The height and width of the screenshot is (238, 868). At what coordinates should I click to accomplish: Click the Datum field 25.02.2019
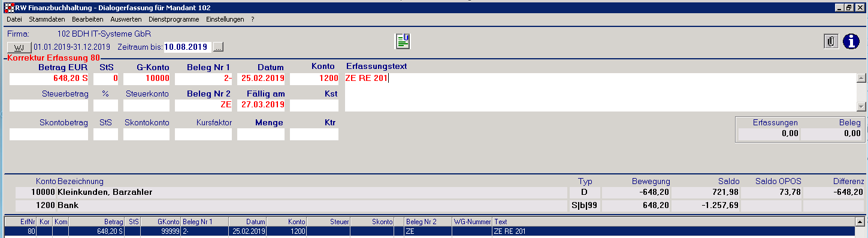coord(261,79)
